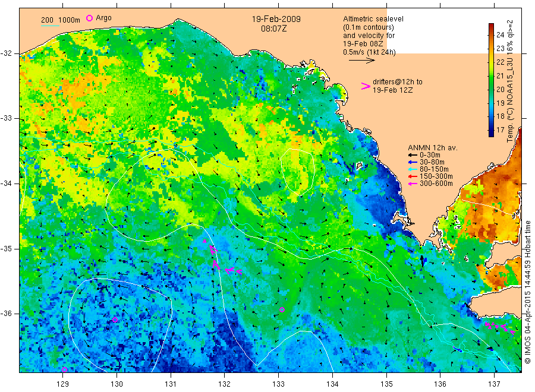Click the Argo float circle near 130E 36S
535x392 pixels.
115,320
